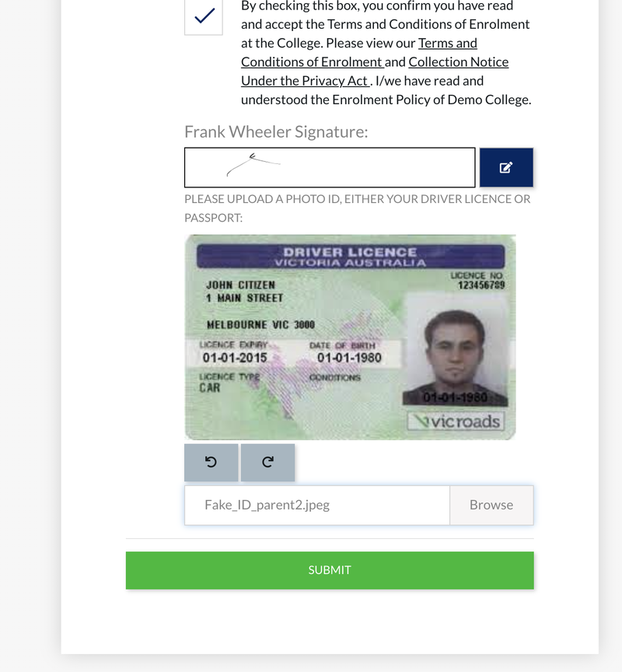Click the licence type CAR text
This screenshot has height=672, width=622.
[x=209, y=388]
